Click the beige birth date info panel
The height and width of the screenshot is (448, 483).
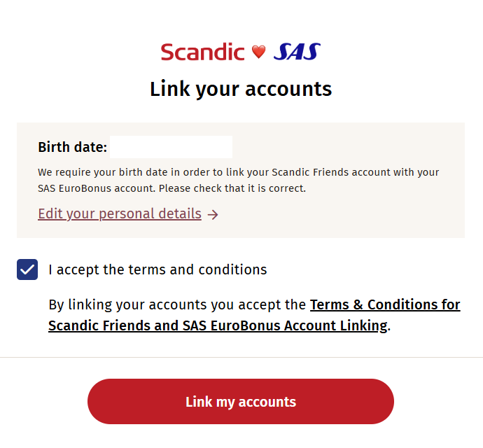[x=241, y=180]
